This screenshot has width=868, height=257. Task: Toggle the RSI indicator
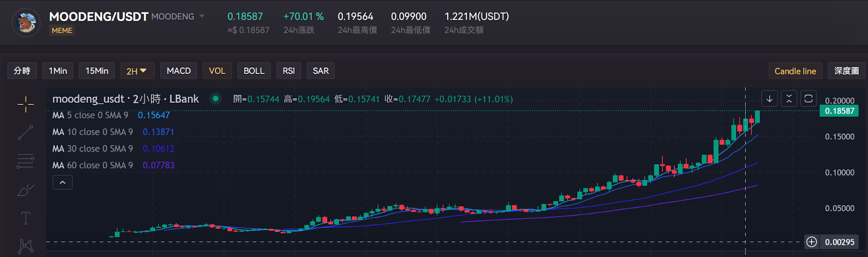pos(289,71)
